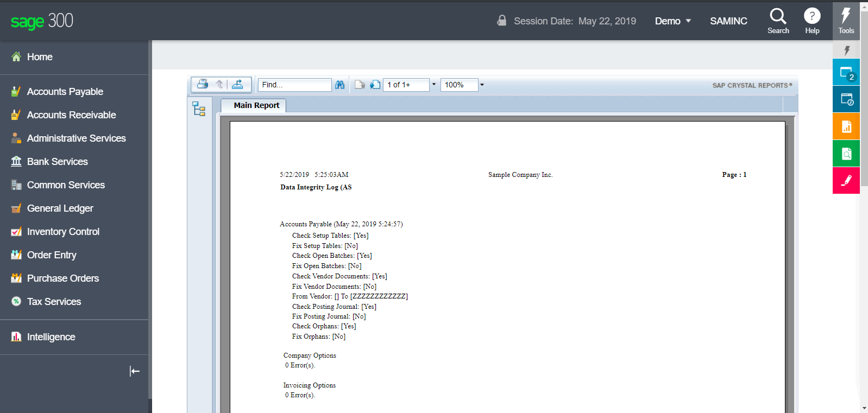The height and width of the screenshot is (413, 868).
Task: Open the recent windows clock icon
Action: coord(846,99)
